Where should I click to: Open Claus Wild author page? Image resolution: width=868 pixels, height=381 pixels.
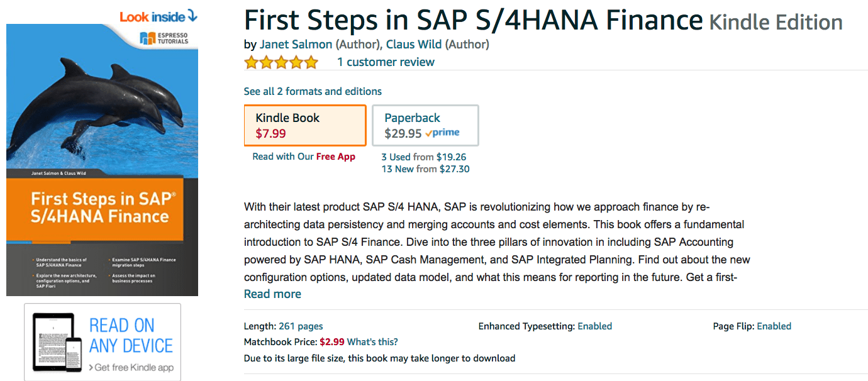(414, 44)
